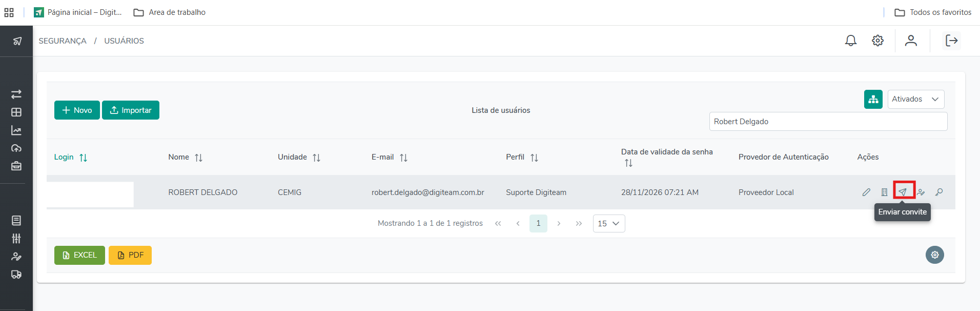Image resolution: width=980 pixels, height=311 pixels.
Task: Click the paper plane Enviar convite icon
Action: tap(903, 192)
